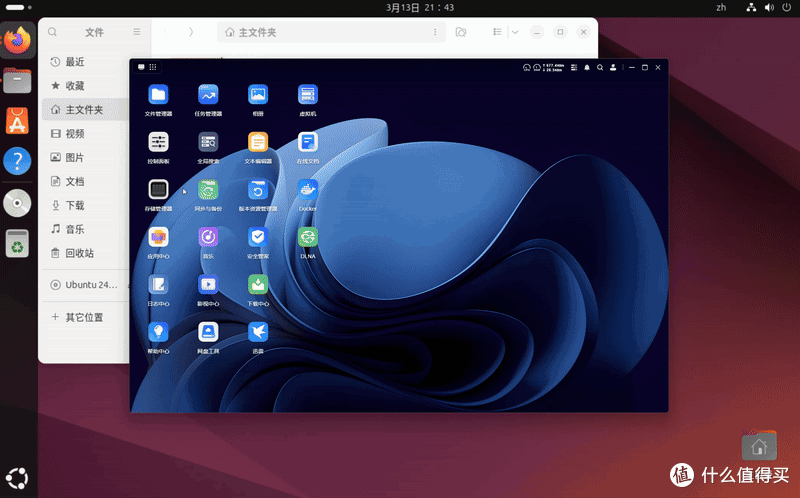This screenshot has height=498, width=800.
Task: Open clock and calendar 3月13日 21:43
Action: tap(420, 7)
